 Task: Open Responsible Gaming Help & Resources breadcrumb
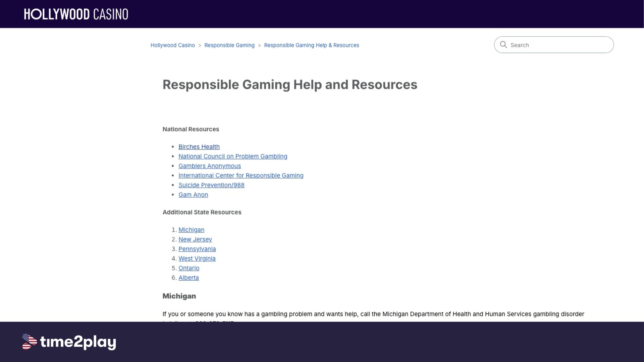click(x=311, y=45)
